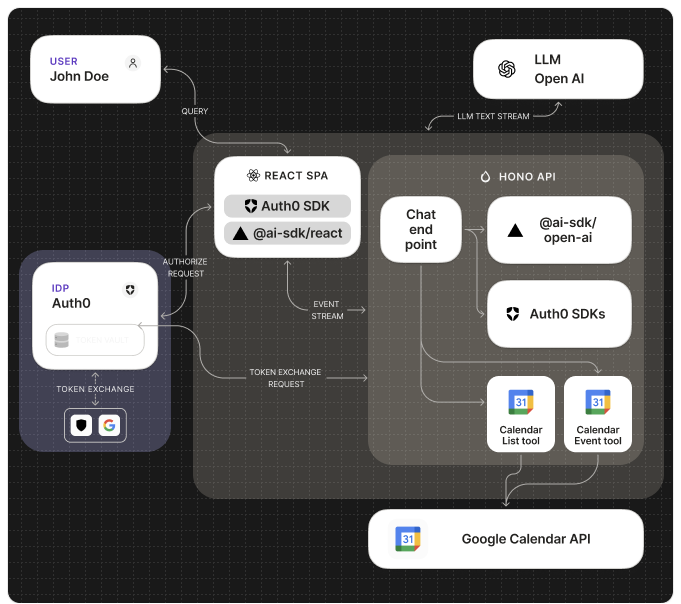The height and width of the screenshot is (604, 681).
Task: Click the OpenAI logo in the LLM box
Action: click(x=506, y=69)
